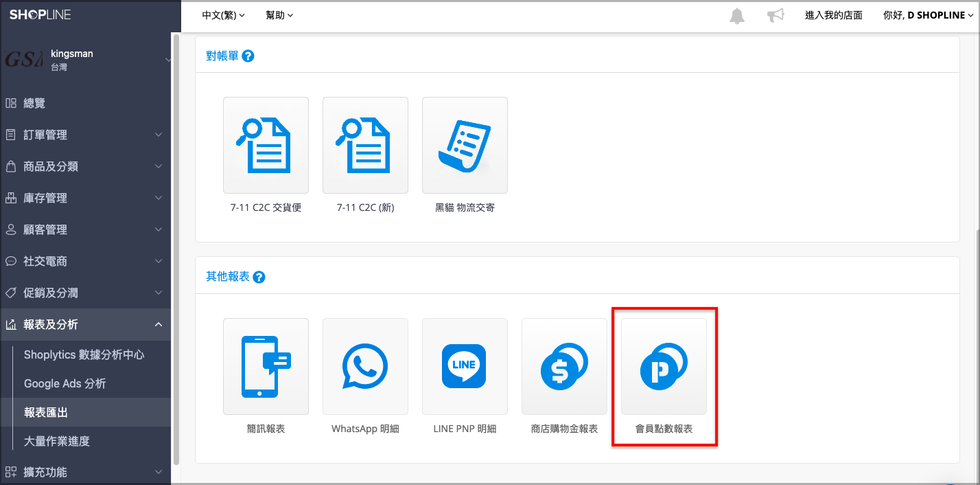The height and width of the screenshot is (485, 980).
Task: Click the 商品及分類 bag icon
Action: (11, 166)
